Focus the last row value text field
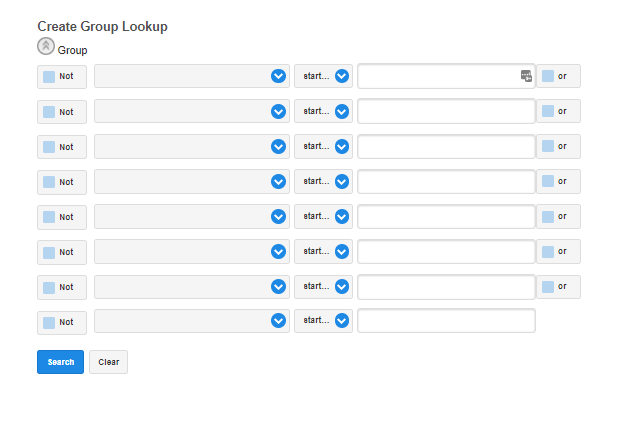The image size is (644, 424). click(x=446, y=321)
